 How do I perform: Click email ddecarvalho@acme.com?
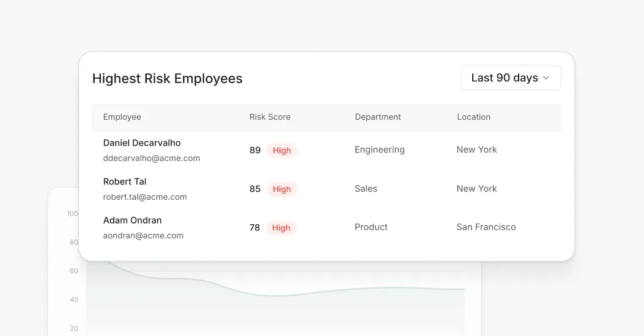152,158
